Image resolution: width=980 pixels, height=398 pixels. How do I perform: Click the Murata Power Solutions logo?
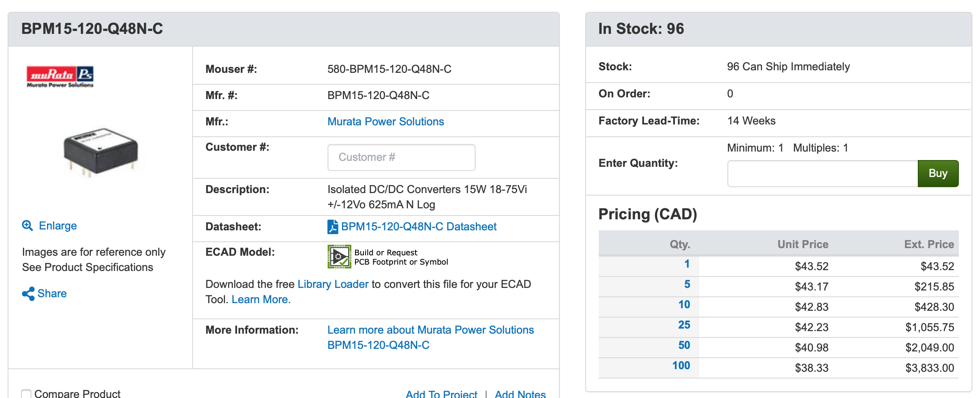tap(60, 77)
